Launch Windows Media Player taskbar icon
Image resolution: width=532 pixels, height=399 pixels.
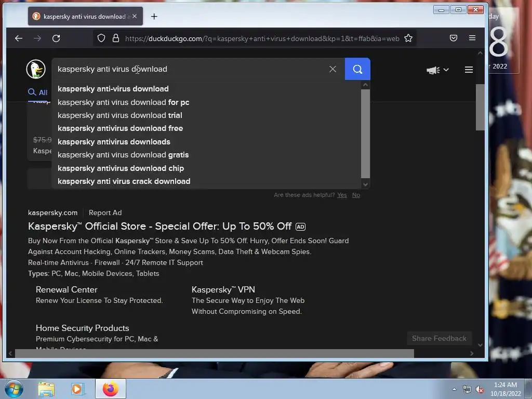click(77, 389)
